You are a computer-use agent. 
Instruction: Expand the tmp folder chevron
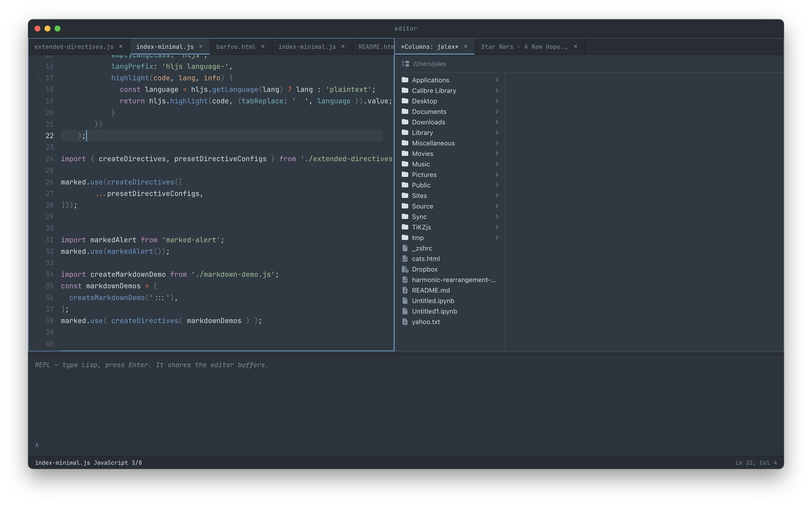coord(497,237)
